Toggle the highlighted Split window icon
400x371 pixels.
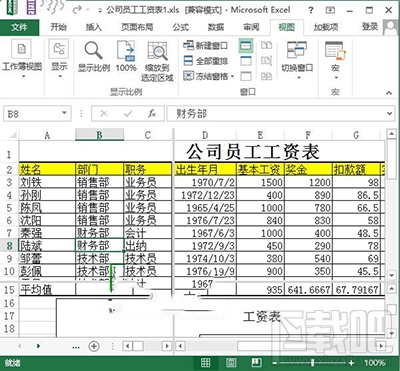point(246,46)
